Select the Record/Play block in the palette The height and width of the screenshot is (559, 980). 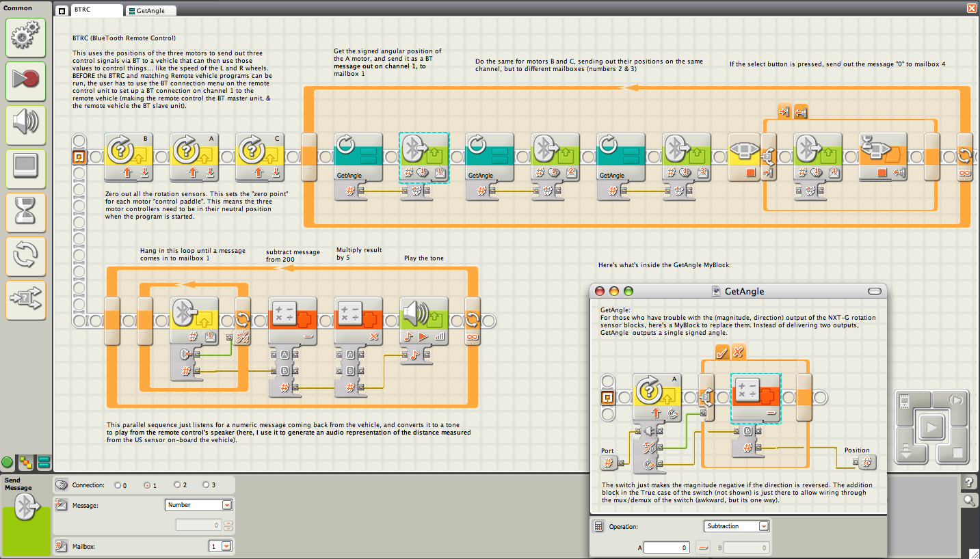(x=26, y=81)
